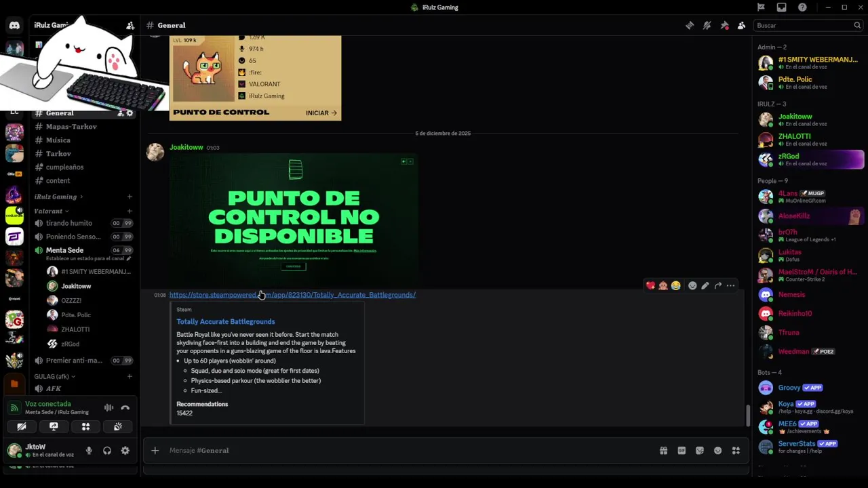The width and height of the screenshot is (868, 488).
Task: Open the gift icon in message bar
Action: tap(663, 451)
